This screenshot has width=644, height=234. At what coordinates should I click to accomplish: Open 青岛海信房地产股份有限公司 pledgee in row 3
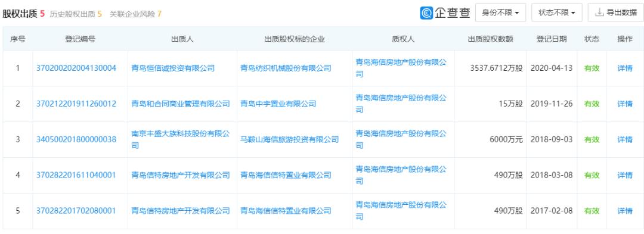[401, 140]
